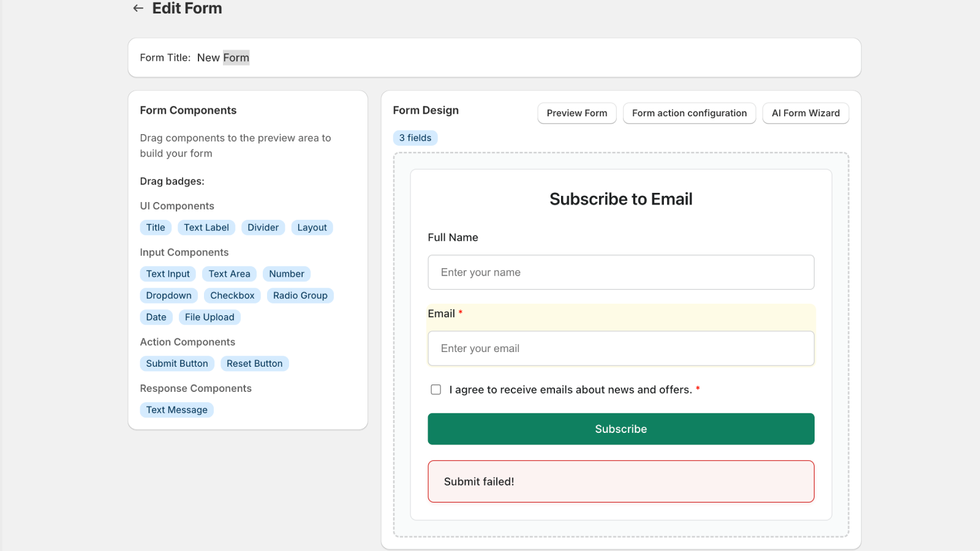Choose the Submit Button badge
The width and height of the screenshot is (980, 551).
coord(177,364)
